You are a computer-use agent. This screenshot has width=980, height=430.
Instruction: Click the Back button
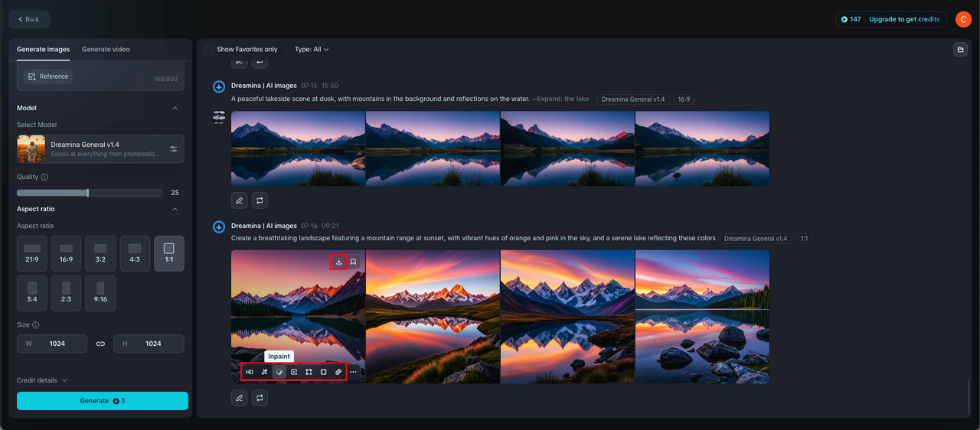coord(29,19)
